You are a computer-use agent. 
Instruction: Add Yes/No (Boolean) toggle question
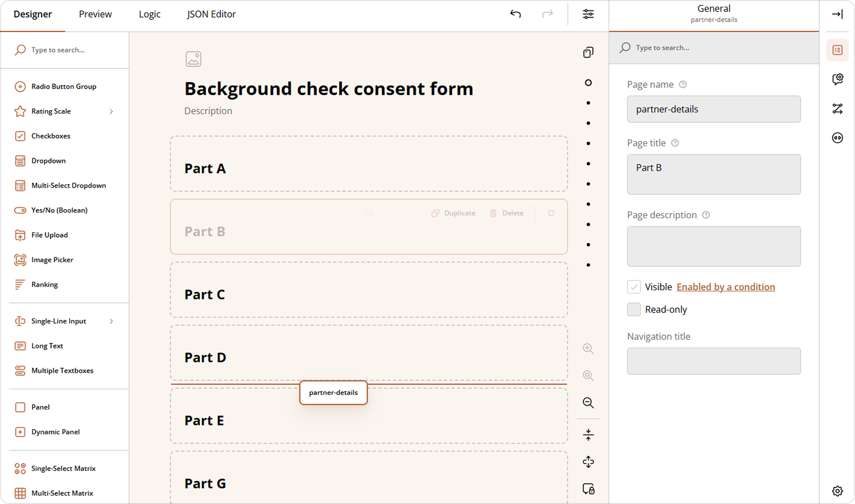coord(59,210)
